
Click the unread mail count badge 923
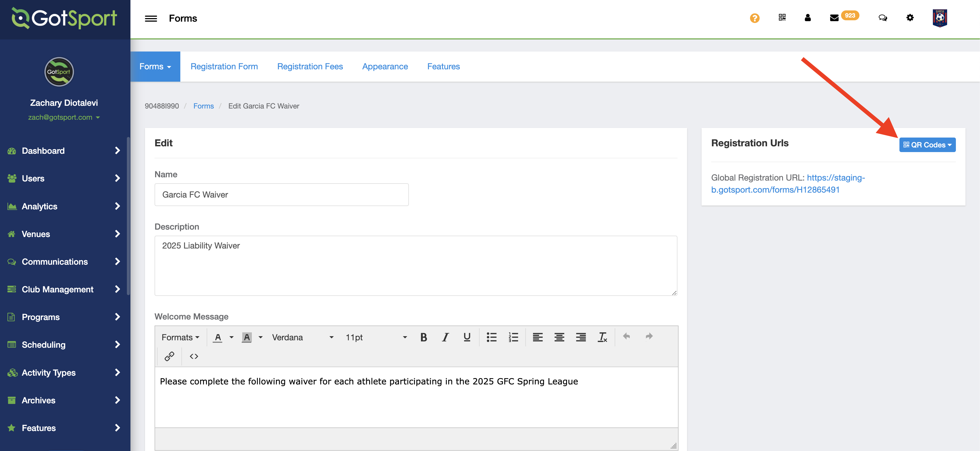(x=850, y=16)
